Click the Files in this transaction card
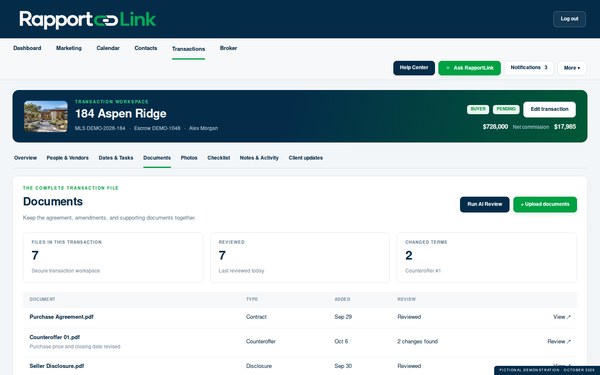The image size is (600, 375). (113, 258)
